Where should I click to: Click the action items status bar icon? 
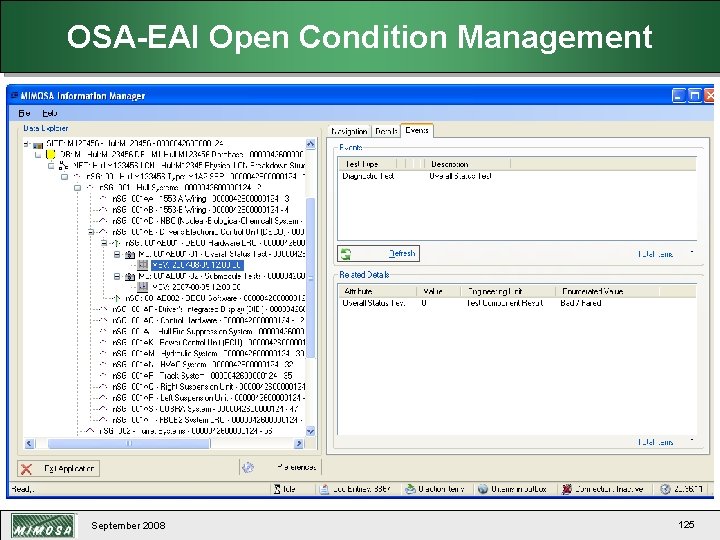(x=410, y=489)
